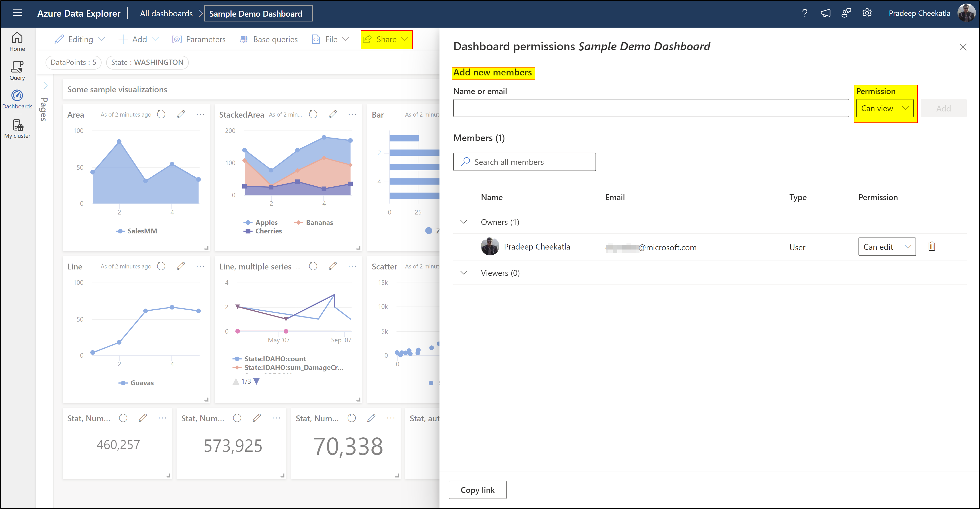
Task: Click the Email column header
Action: tap(615, 197)
